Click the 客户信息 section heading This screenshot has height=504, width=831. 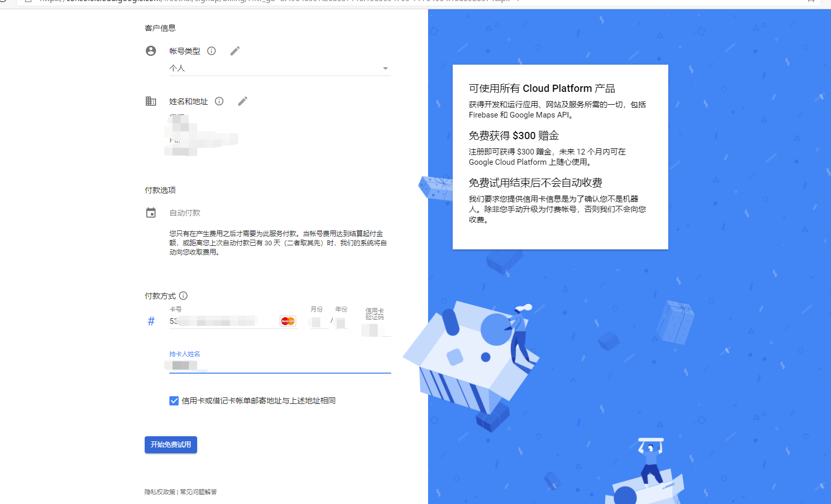tap(160, 28)
